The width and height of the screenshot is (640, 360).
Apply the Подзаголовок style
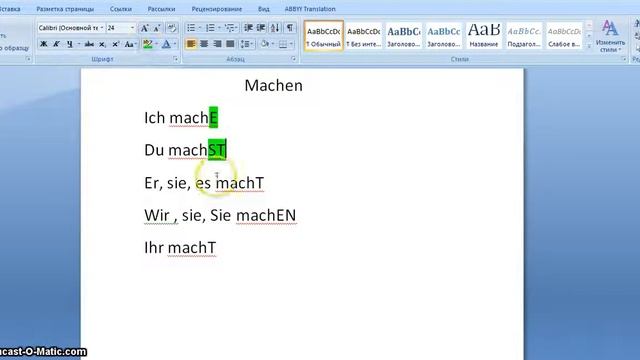524,36
